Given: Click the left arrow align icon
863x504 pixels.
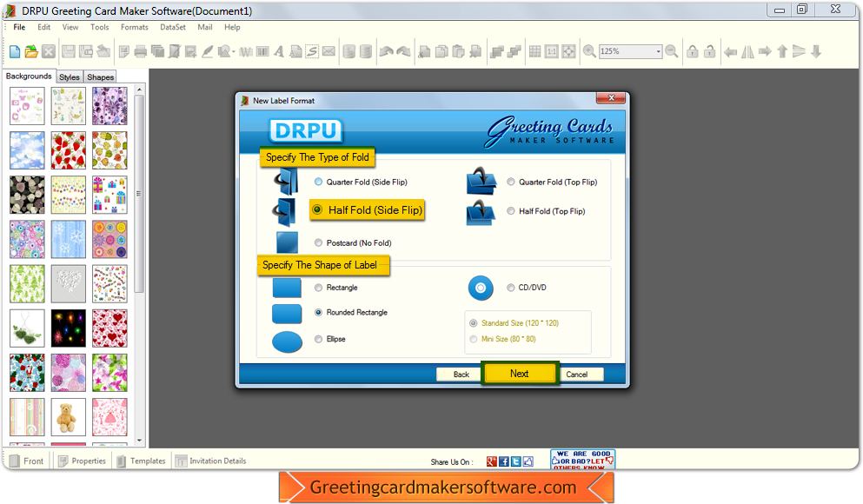Looking at the screenshot, I should click(730, 52).
